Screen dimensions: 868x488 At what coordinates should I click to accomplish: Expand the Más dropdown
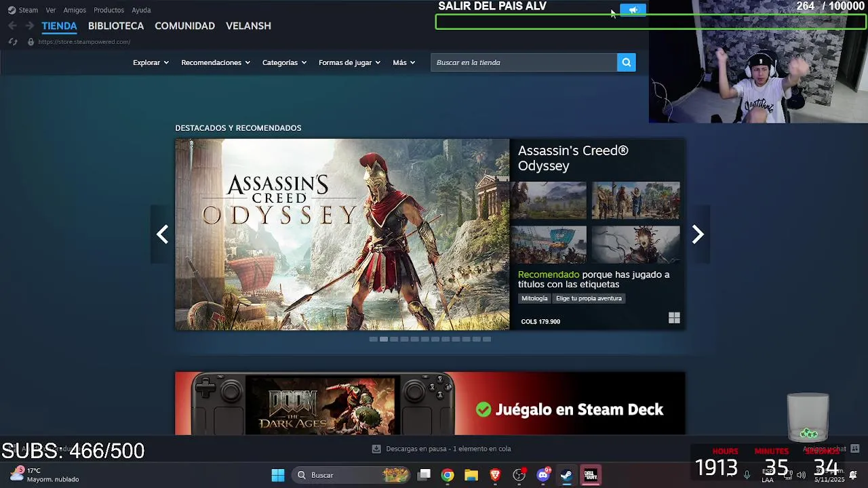click(x=404, y=62)
